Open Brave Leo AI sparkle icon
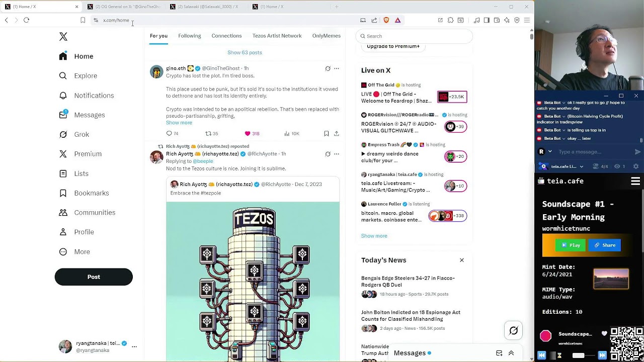The width and height of the screenshot is (644, 362). (x=507, y=20)
